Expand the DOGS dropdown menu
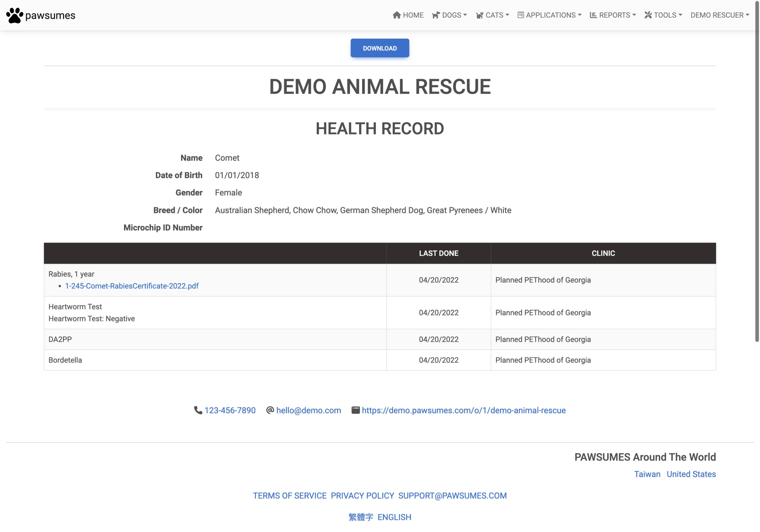 (454, 15)
